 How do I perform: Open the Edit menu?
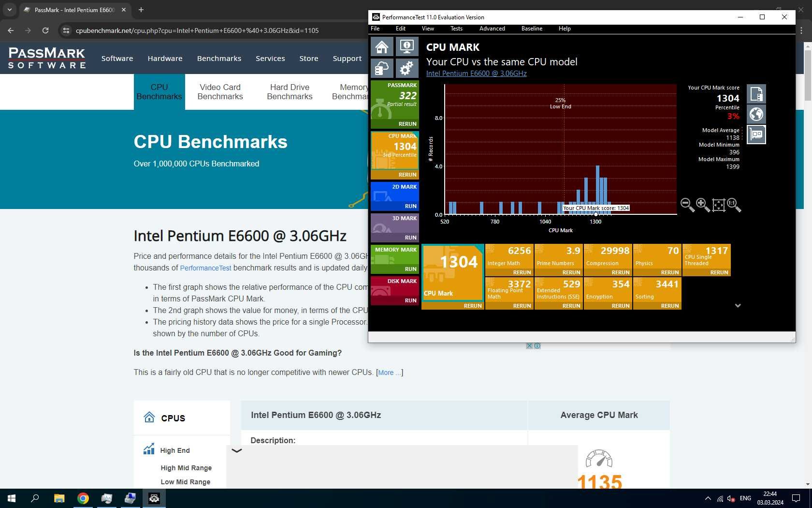point(401,29)
